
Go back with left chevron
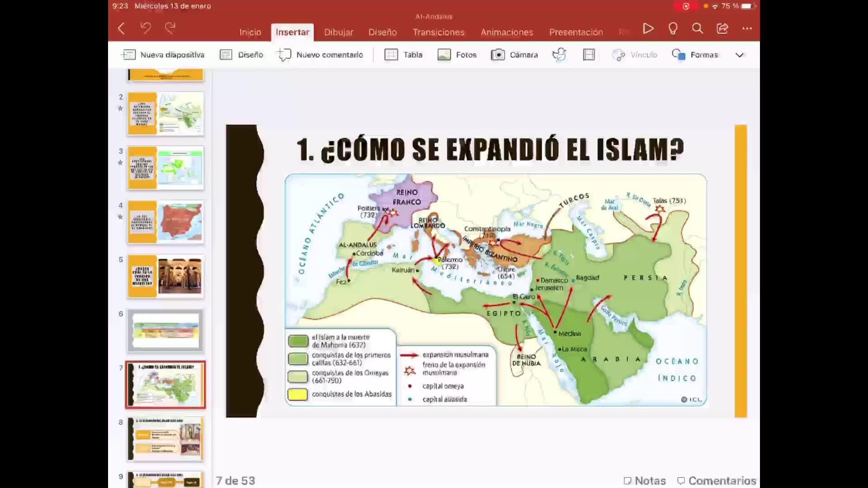click(121, 29)
